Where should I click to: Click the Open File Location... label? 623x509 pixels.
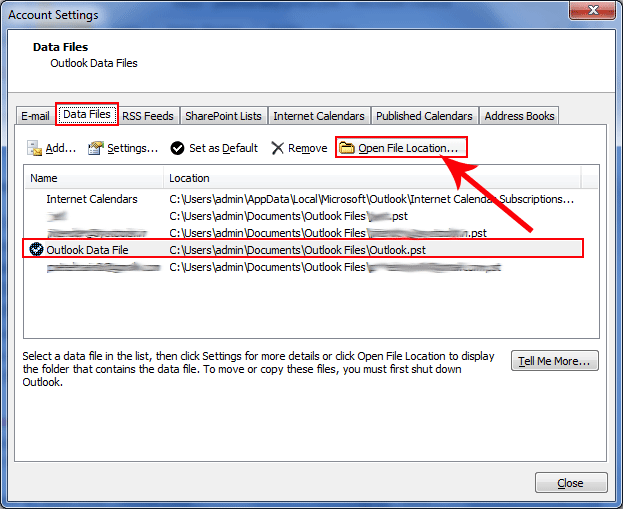coord(408,148)
